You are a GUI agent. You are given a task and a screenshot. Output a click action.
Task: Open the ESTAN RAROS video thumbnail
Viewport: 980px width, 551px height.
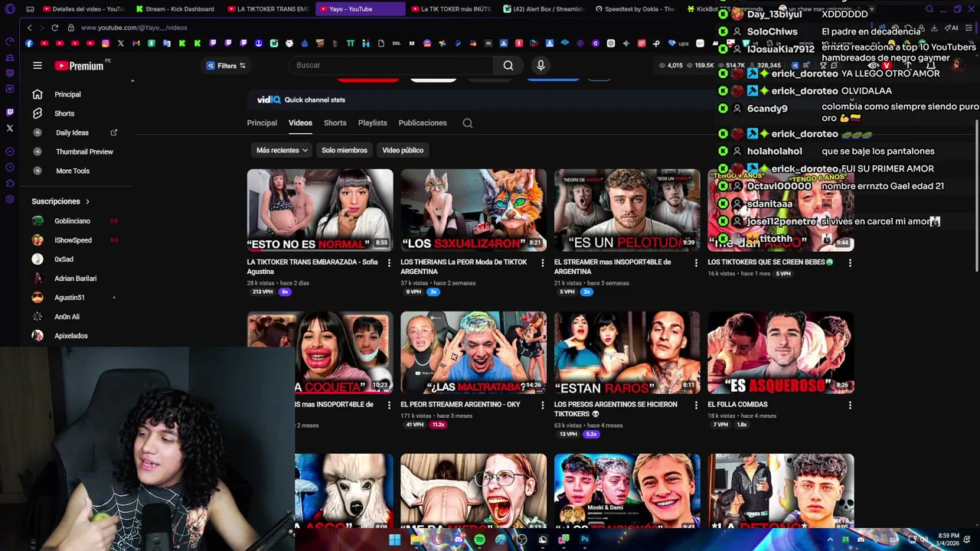click(627, 353)
